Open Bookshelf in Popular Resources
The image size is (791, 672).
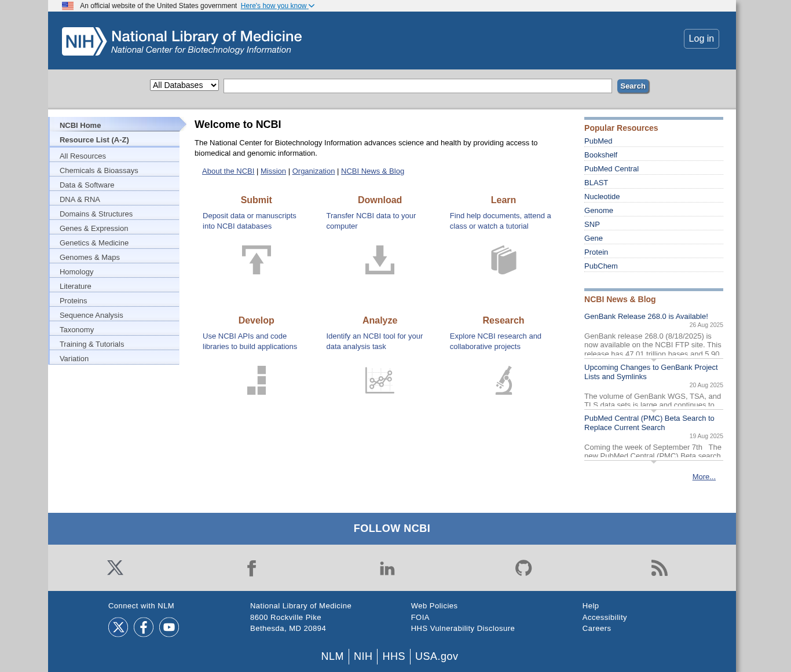click(600, 155)
